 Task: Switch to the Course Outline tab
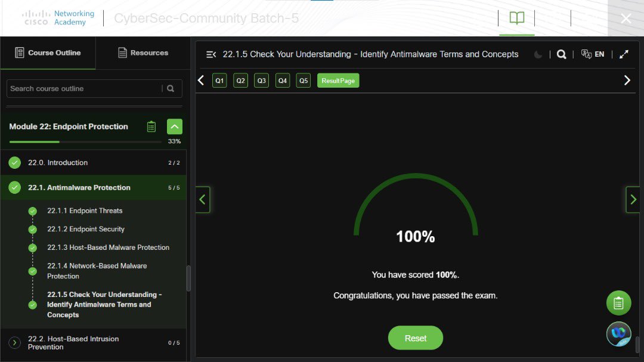(48, 52)
